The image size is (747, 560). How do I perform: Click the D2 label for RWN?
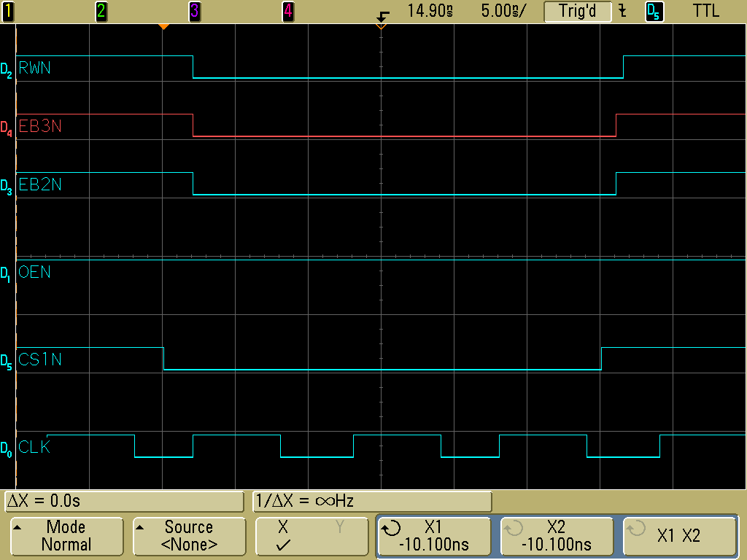point(7,71)
